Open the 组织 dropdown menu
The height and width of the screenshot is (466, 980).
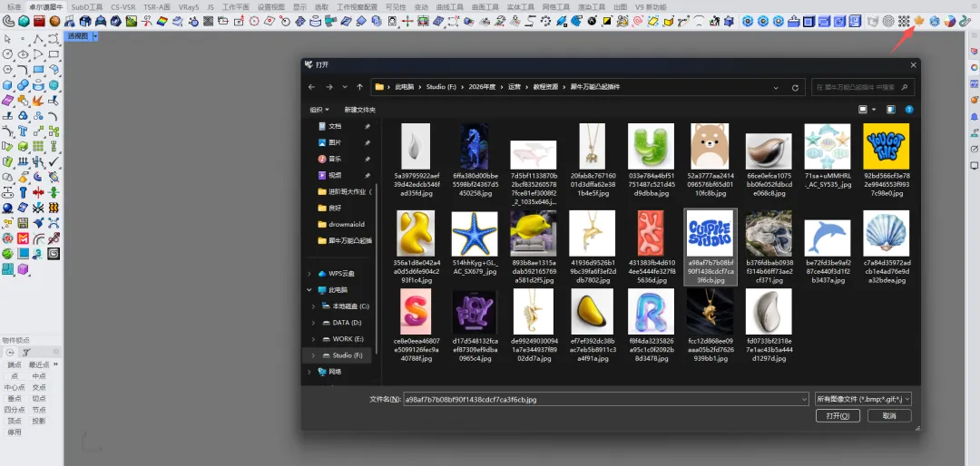pos(319,110)
